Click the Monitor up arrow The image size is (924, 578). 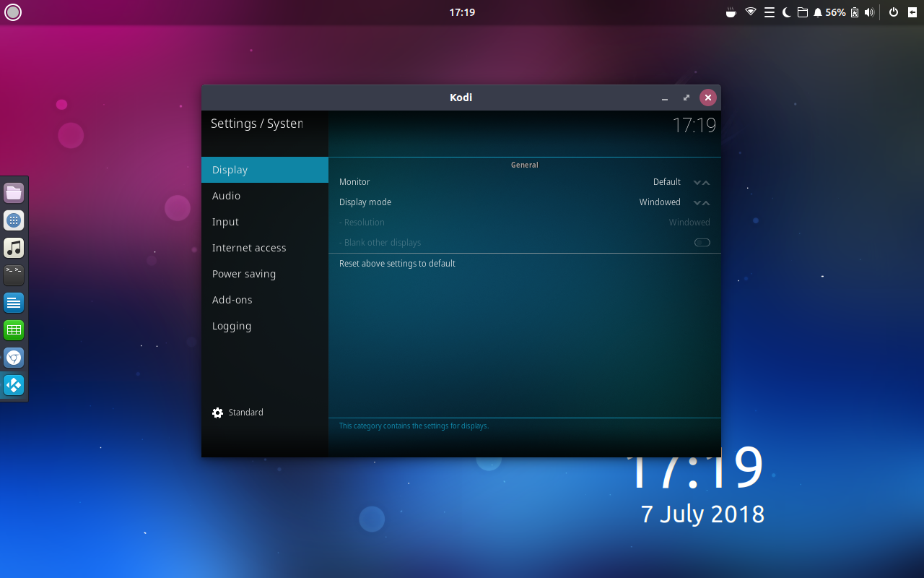tap(706, 183)
